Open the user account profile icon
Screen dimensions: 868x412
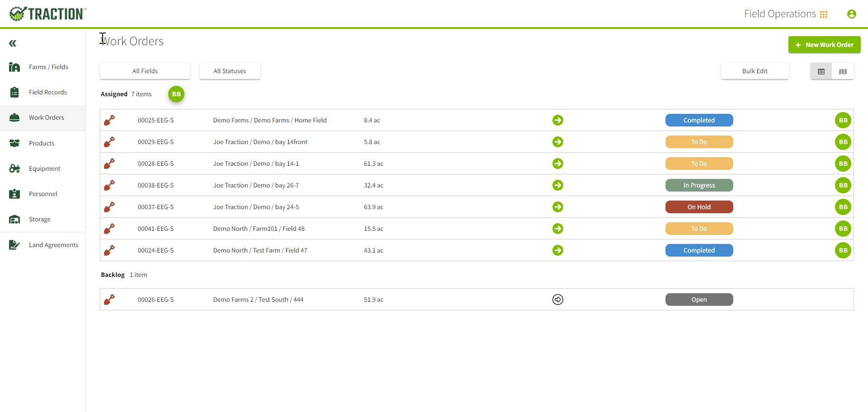pyautogui.click(x=851, y=14)
